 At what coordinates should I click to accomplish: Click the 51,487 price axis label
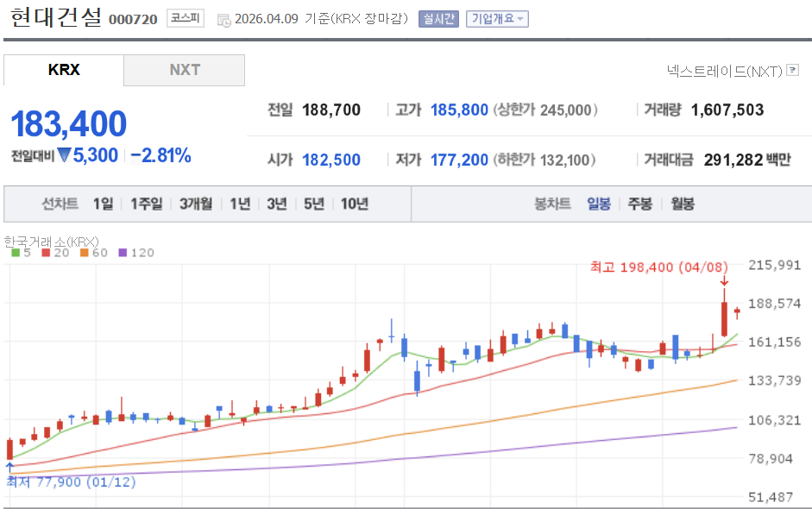coord(771,498)
